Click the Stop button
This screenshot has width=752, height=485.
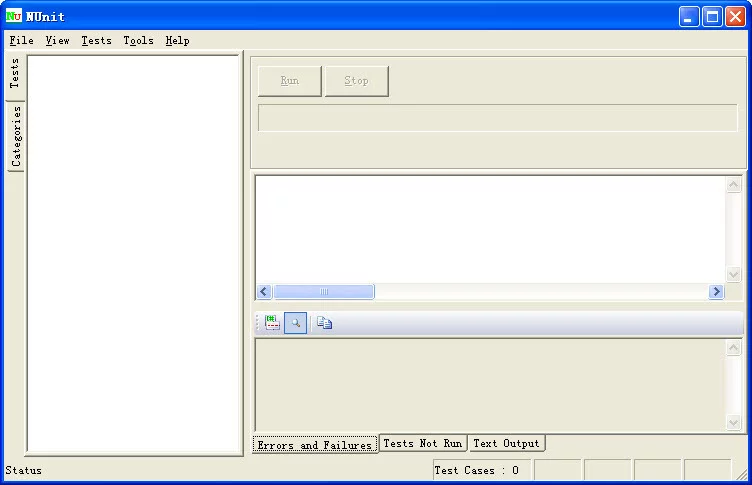click(356, 81)
